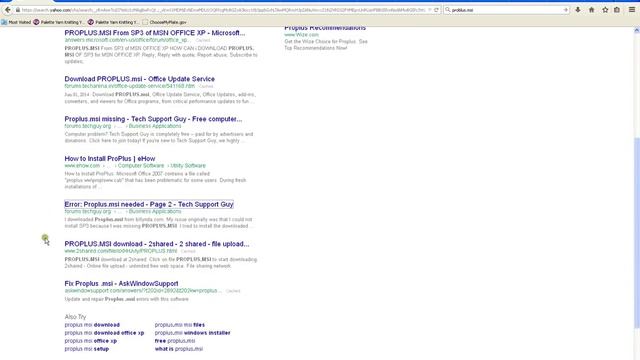Viewport: 640px width, 360px height.
Task: Click Utility Software breadcrumb under eHow result
Action: [188, 166]
